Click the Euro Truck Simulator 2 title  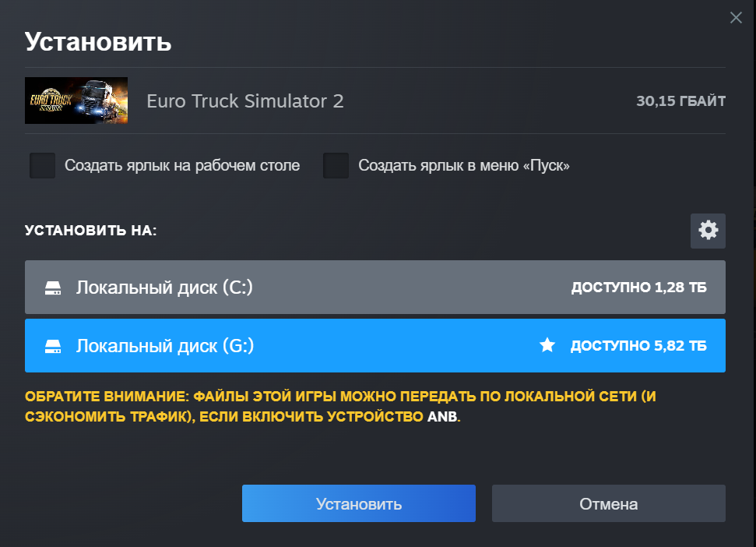tap(245, 101)
